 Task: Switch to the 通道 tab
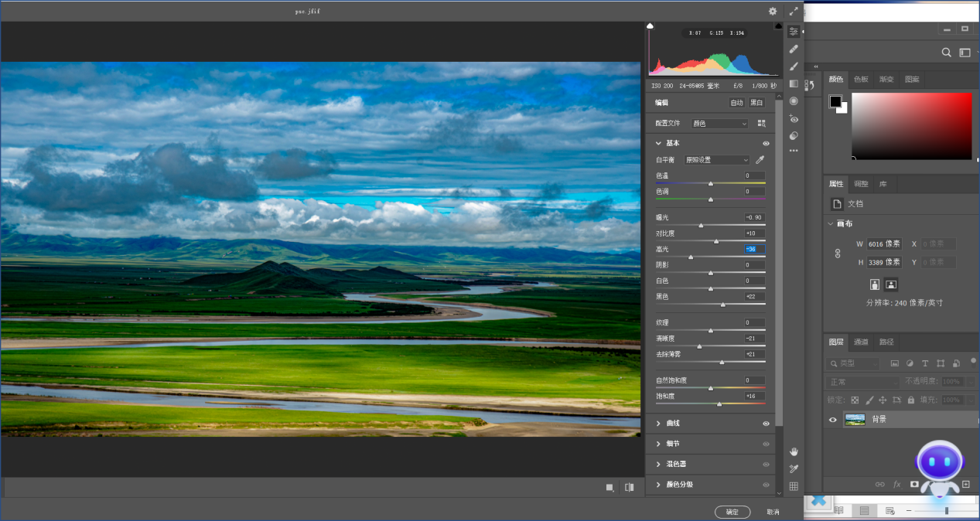click(861, 342)
